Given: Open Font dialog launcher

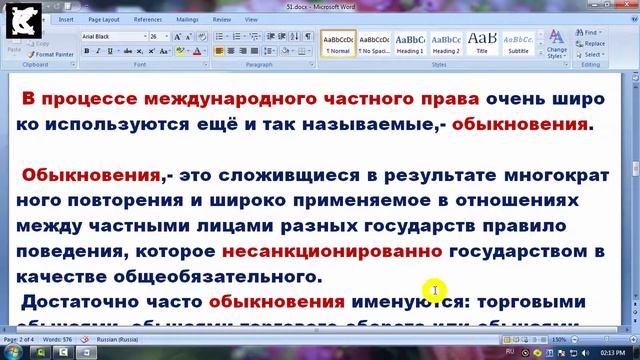Looking at the screenshot, I should [205, 64].
